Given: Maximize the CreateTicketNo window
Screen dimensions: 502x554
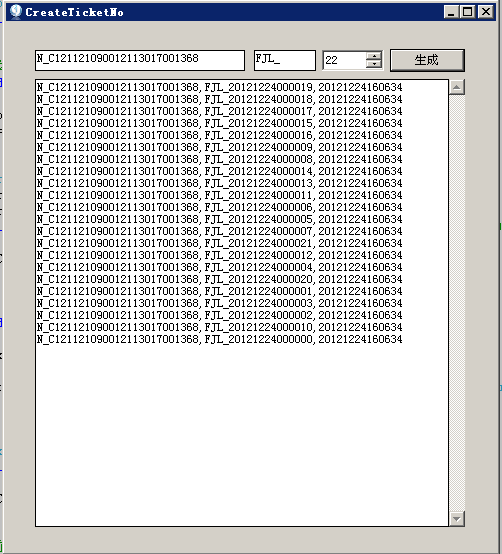Looking at the screenshot, I should [467, 12].
